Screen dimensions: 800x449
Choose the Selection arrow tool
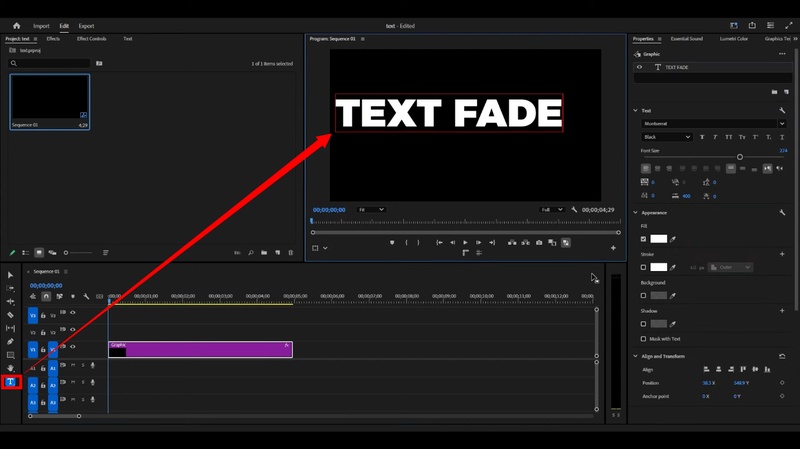(x=11, y=275)
